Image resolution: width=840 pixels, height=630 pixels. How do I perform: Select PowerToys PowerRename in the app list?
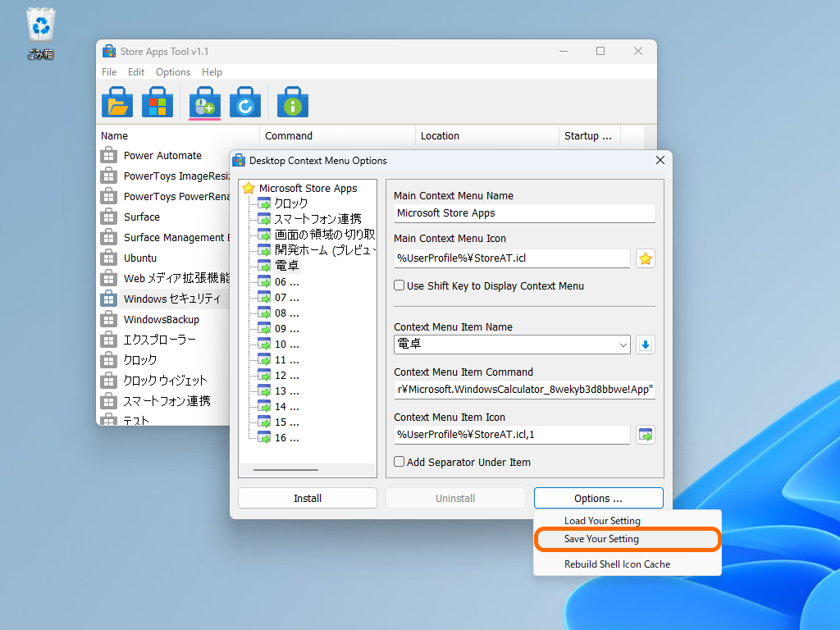click(163, 197)
